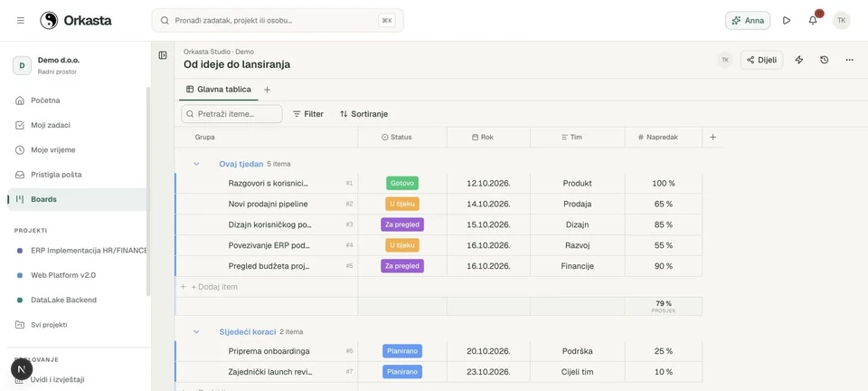Open item Novi prodajni pipeline
868x391 pixels.
(268, 204)
